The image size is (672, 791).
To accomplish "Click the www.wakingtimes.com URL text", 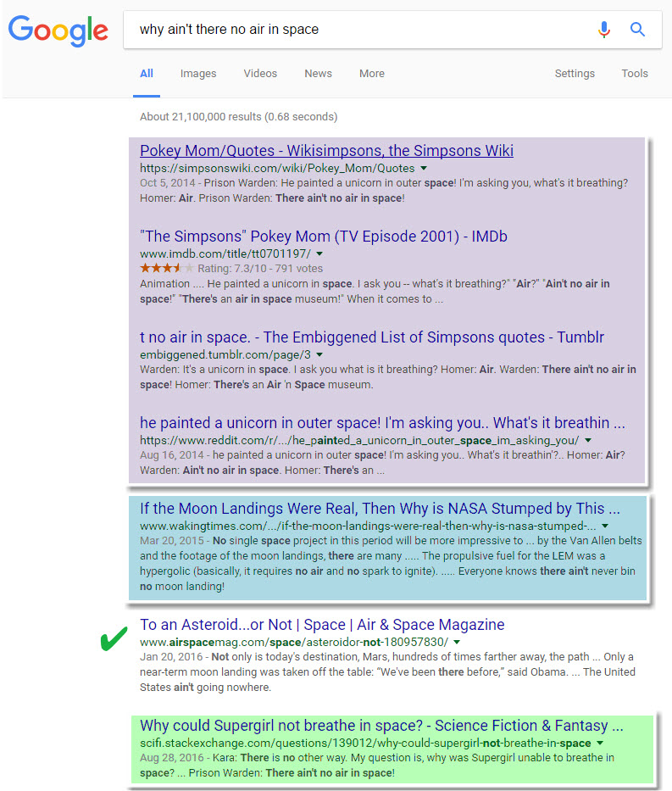I will [368, 526].
